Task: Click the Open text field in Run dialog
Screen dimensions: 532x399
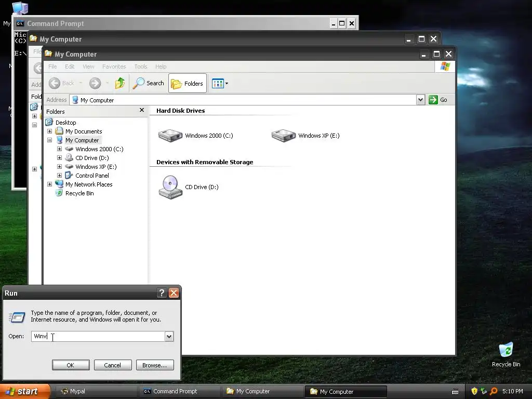Action: pos(98,336)
